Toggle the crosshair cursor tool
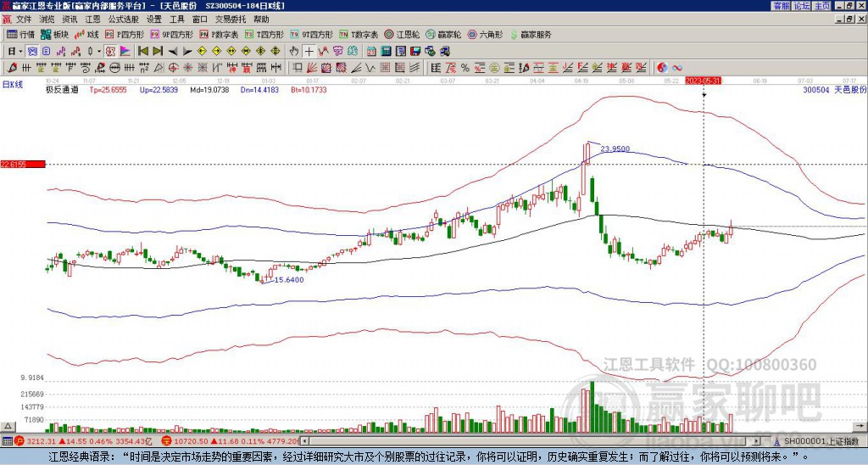Screen dimensions: 868x465 click(x=309, y=52)
